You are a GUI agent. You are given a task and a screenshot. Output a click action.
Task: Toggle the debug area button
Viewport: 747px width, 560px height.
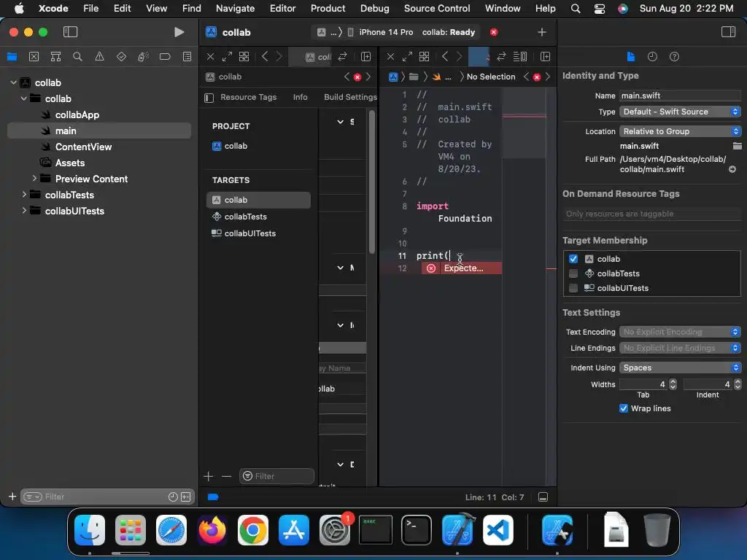coord(543,497)
